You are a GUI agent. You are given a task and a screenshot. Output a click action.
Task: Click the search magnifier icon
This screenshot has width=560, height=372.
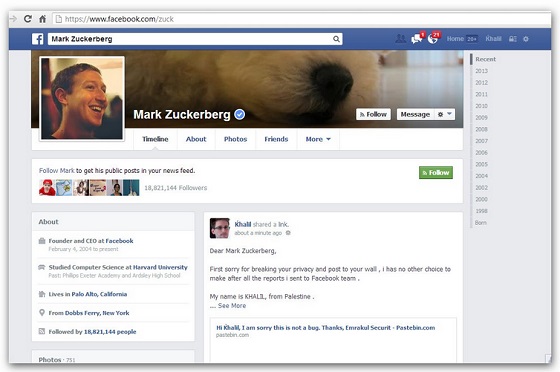pyautogui.click(x=336, y=39)
